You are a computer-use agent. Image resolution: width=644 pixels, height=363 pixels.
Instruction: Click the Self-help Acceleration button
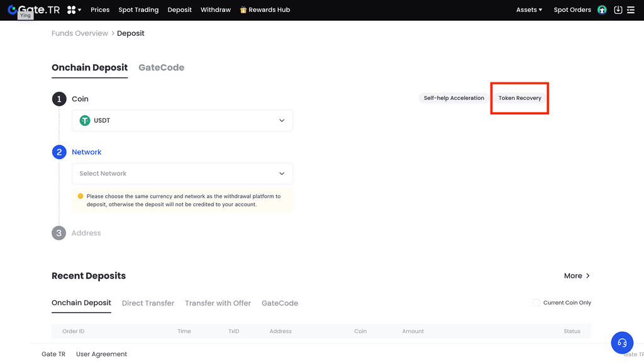(453, 98)
